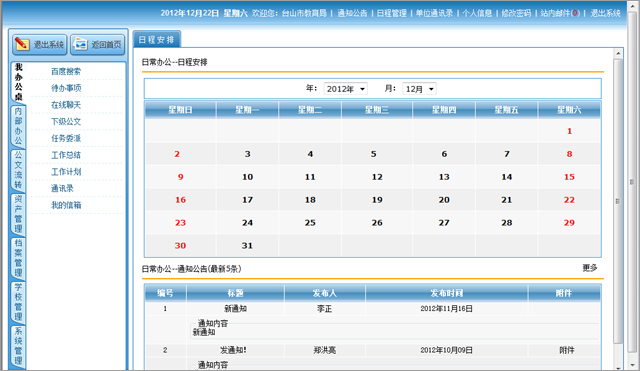Click the 退出系统 pencil icon button
Screen dimensions: 640x371
pyautogui.click(x=40, y=44)
